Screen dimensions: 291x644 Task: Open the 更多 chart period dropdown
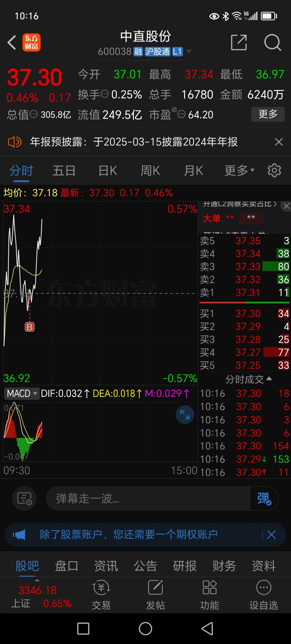point(240,171)
